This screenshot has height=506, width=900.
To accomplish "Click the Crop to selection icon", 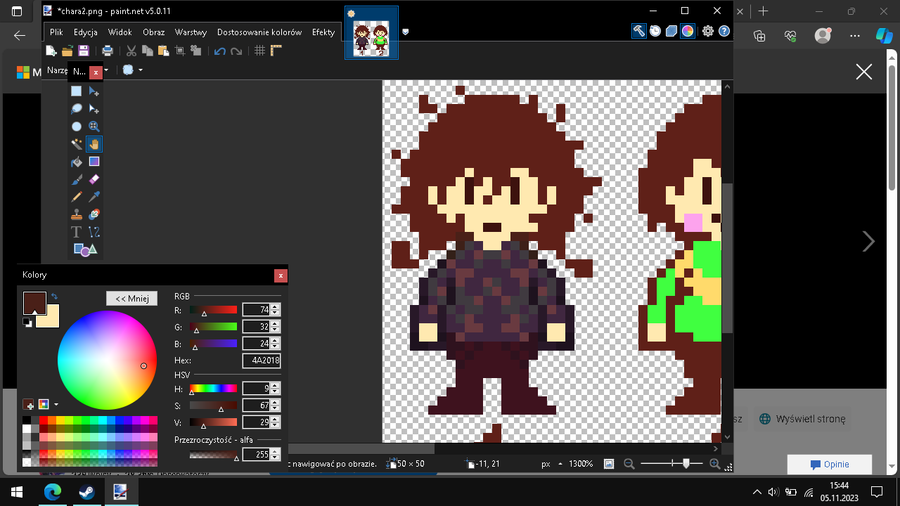I will 180,51.
